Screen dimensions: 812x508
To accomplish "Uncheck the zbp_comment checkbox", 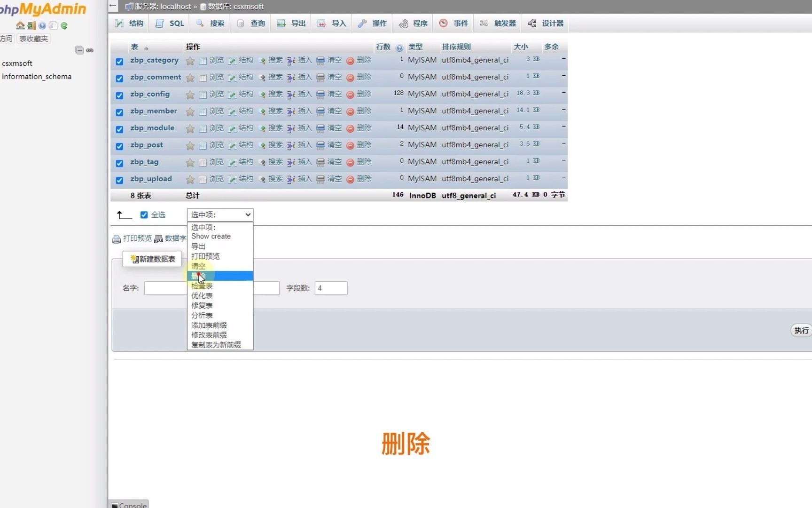I will click(119, 78).
